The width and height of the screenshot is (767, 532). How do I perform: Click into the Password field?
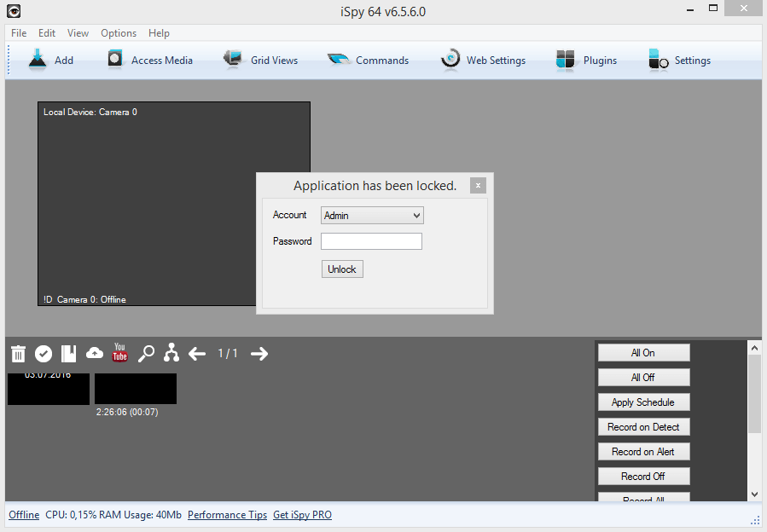371,241
